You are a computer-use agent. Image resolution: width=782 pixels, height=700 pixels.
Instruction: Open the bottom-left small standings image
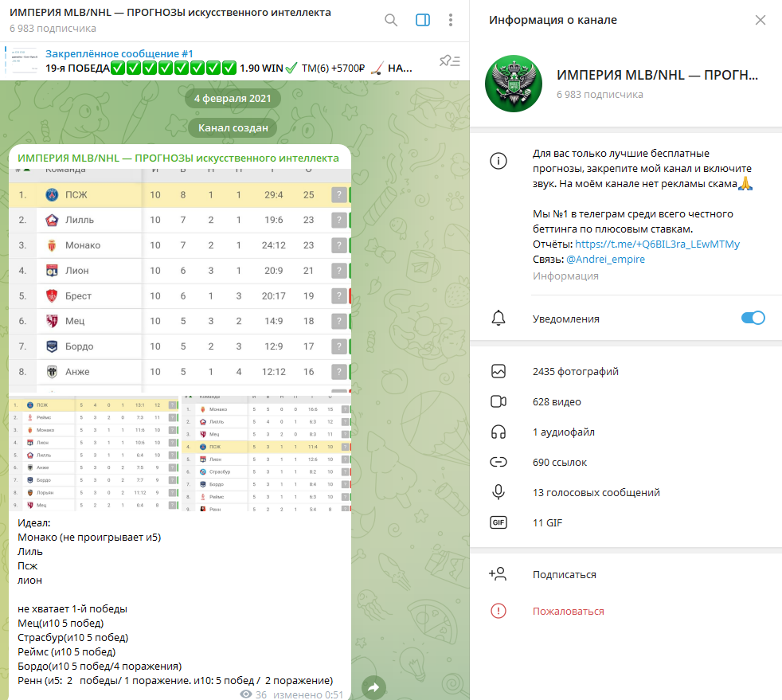tap(94, 453)
